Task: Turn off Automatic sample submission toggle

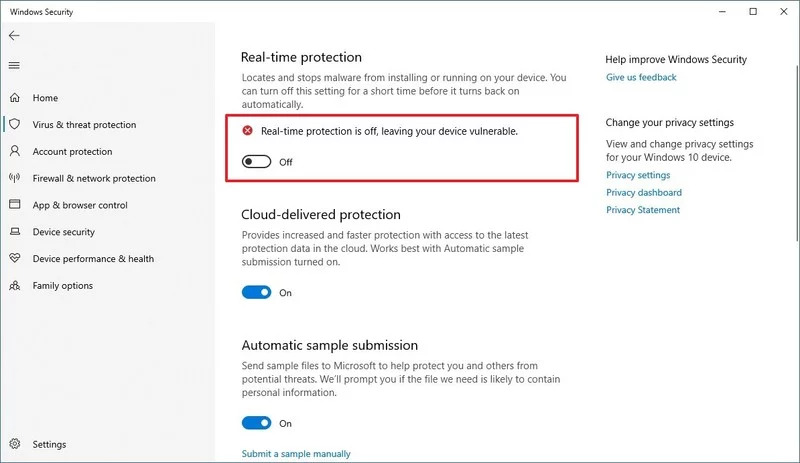Action: 257,423
